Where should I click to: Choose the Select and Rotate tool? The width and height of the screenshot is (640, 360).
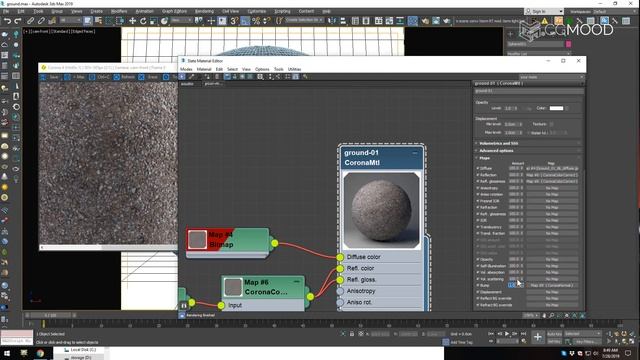pos(143,21)
